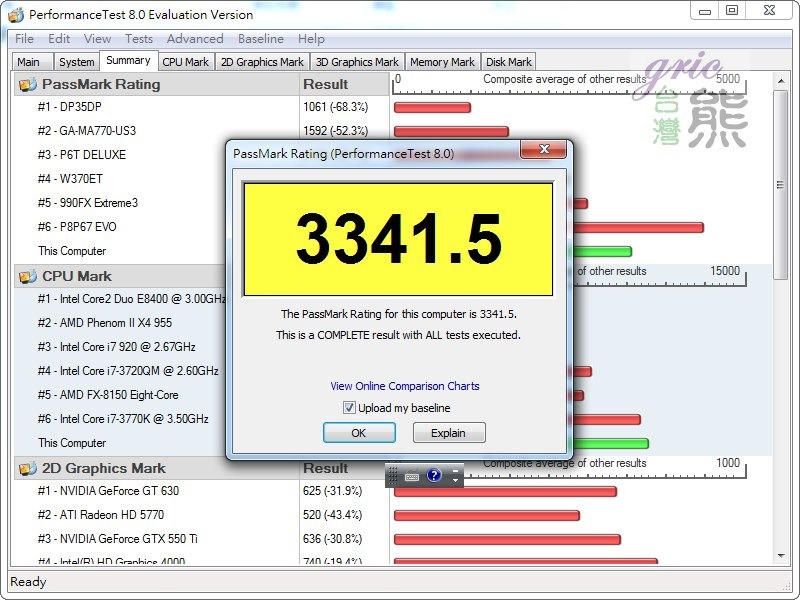Select 'This Computer' under CPU Mark
Screen dimensions: 800x600
tap(72, 442)
